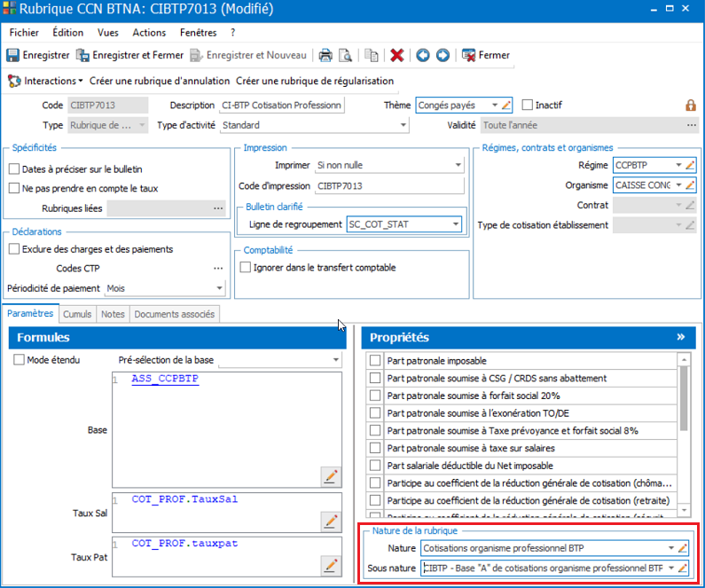Image resolution: width=705 pixels, height=588 pixels.
Task: Click the ASS_CCPBTP formula link
Action: tap(165, 379)
